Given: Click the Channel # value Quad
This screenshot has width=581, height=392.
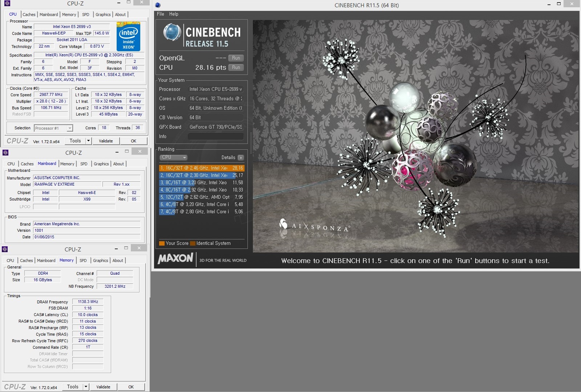Looking at the screenshot, I should tap(115, 274).
